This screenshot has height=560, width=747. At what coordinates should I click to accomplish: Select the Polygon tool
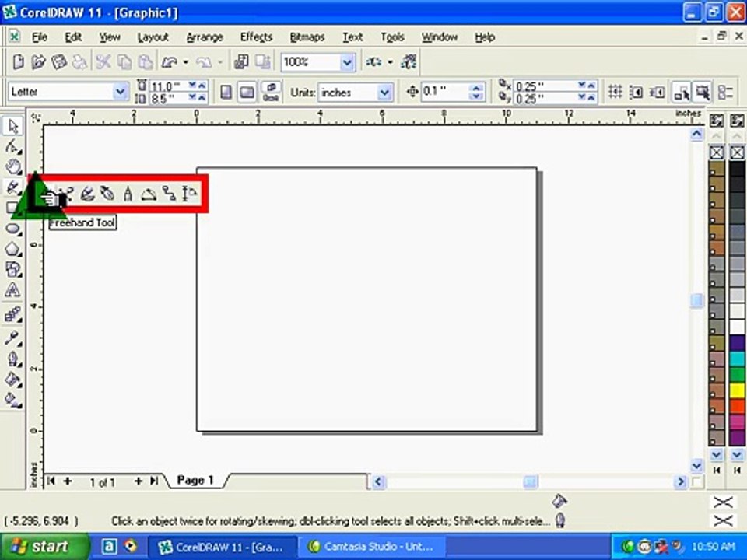click(13, 249)
